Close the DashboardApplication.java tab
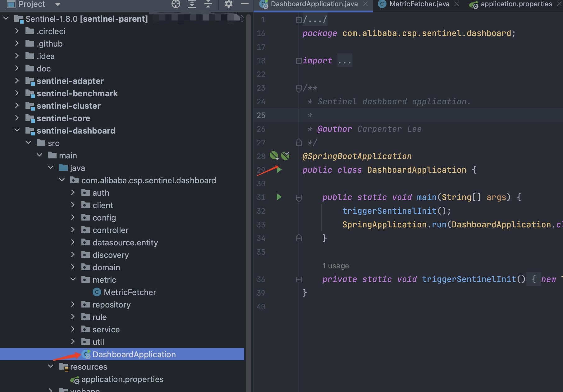 coord(365,4)
